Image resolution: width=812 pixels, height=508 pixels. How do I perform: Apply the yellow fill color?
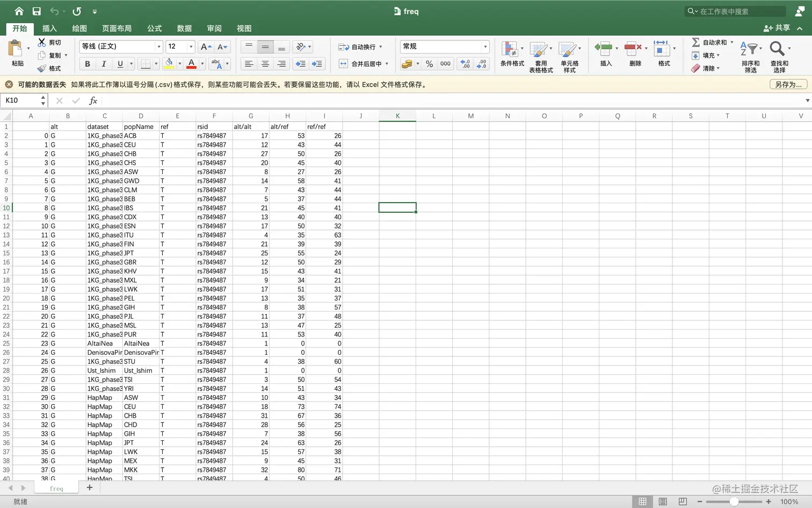[x=169, y=64]
